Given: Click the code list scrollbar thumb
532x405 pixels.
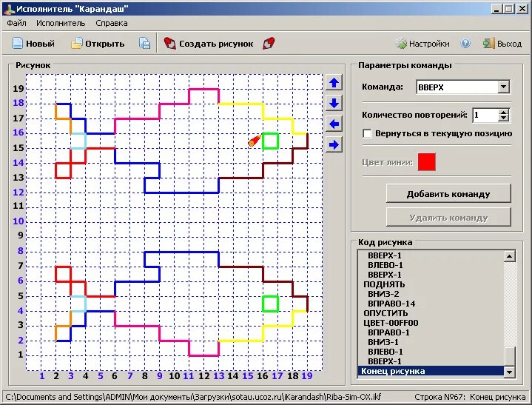Looking at the screenshot, I should (509, 356).
